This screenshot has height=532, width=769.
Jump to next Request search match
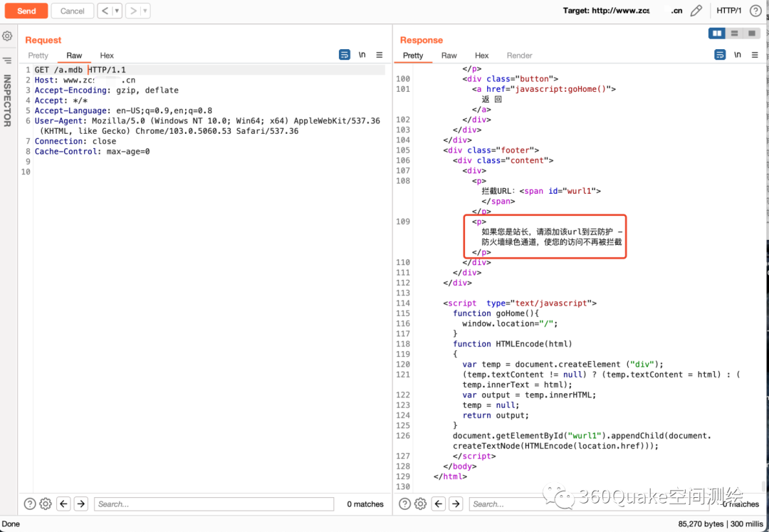click(x=81, y=504)
